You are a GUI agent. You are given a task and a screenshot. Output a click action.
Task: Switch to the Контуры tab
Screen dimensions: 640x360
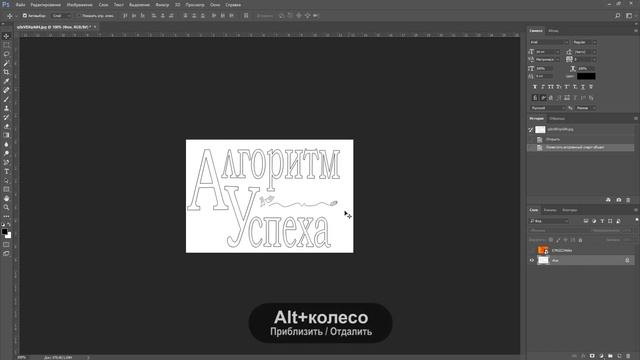570,210
